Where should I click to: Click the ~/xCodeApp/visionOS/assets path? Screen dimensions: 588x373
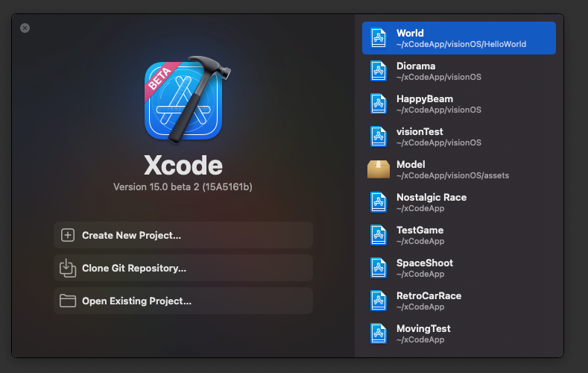tap(452, 175)
